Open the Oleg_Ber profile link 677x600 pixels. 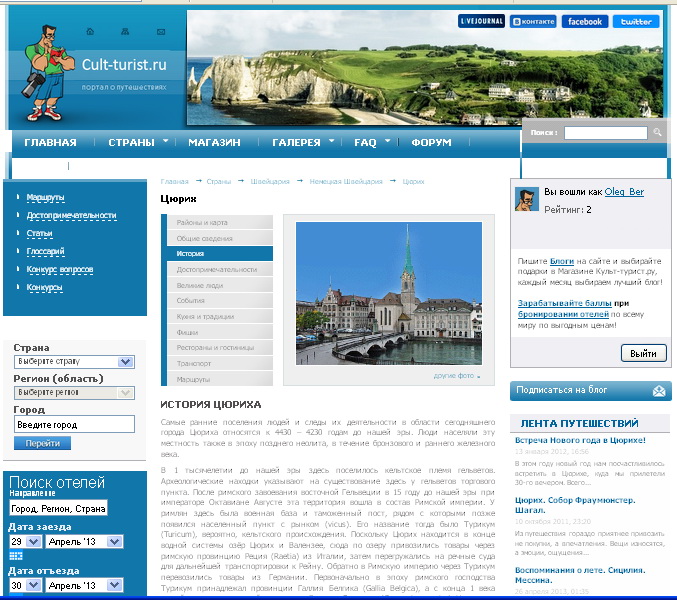pyautogui.click(x=624, y=192)
